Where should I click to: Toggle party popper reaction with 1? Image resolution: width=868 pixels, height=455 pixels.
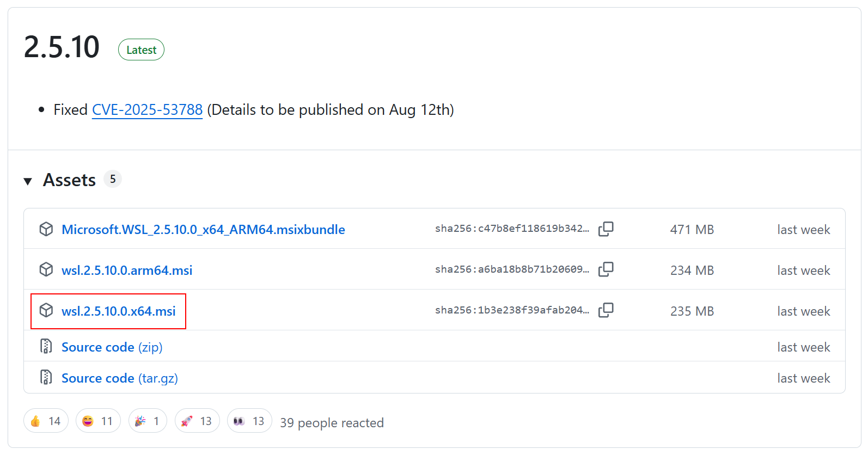click(x=148, y=421)
